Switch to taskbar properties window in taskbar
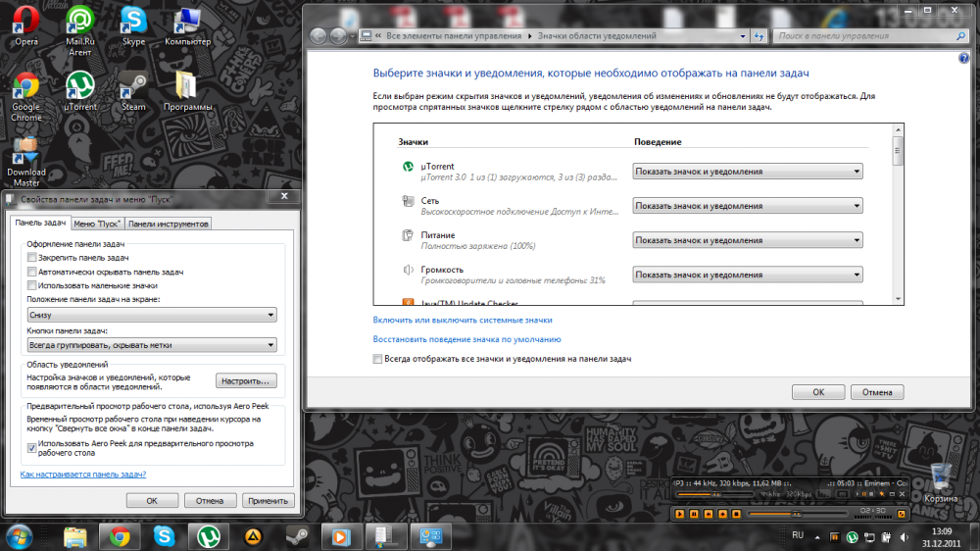 385,536
